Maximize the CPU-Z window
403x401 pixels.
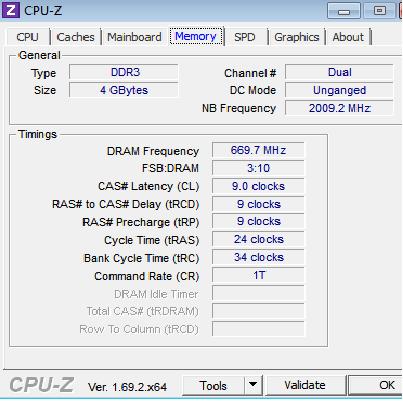tap(379, 11)
